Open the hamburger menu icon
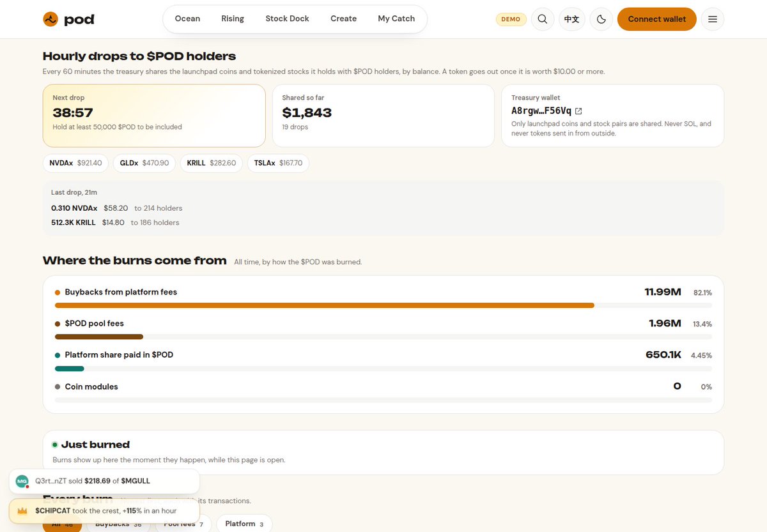The height and width of the screenshot is (532, 767). coord(713,19)
